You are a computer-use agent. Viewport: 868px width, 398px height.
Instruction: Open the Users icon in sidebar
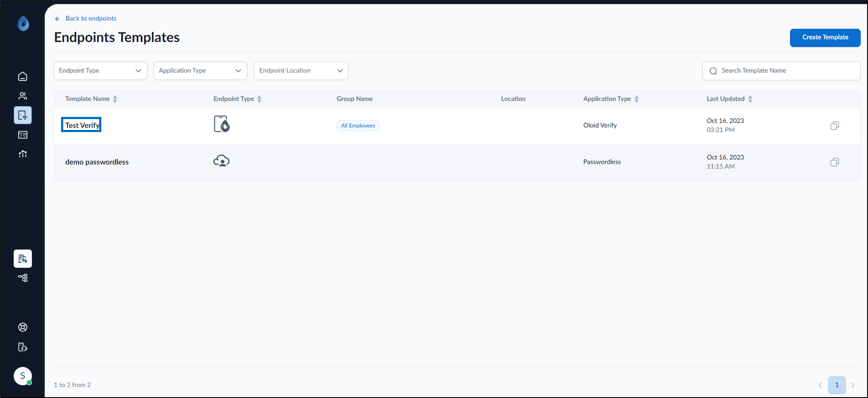point(23,96)
